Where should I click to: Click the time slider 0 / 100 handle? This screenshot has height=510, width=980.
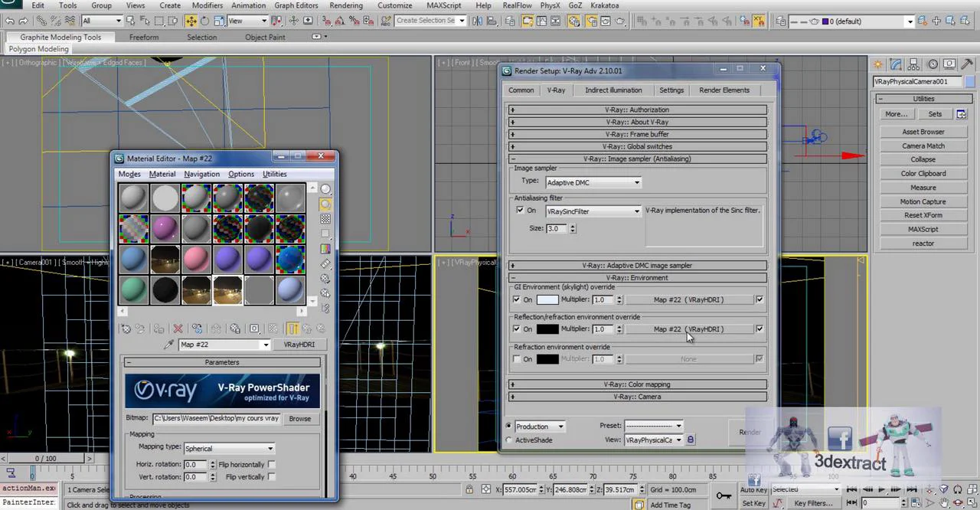45,458
